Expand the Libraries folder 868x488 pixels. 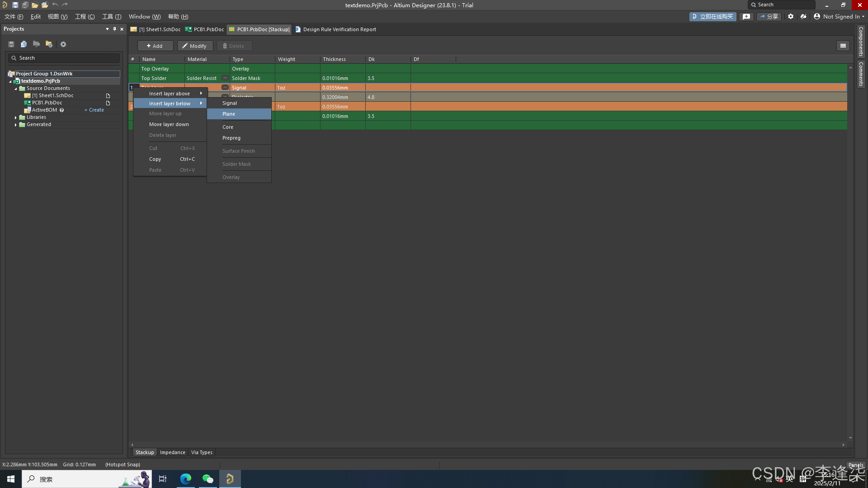16,117
